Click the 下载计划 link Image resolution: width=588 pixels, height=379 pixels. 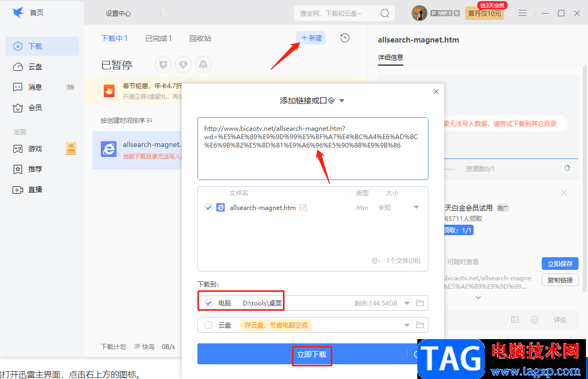113,347
